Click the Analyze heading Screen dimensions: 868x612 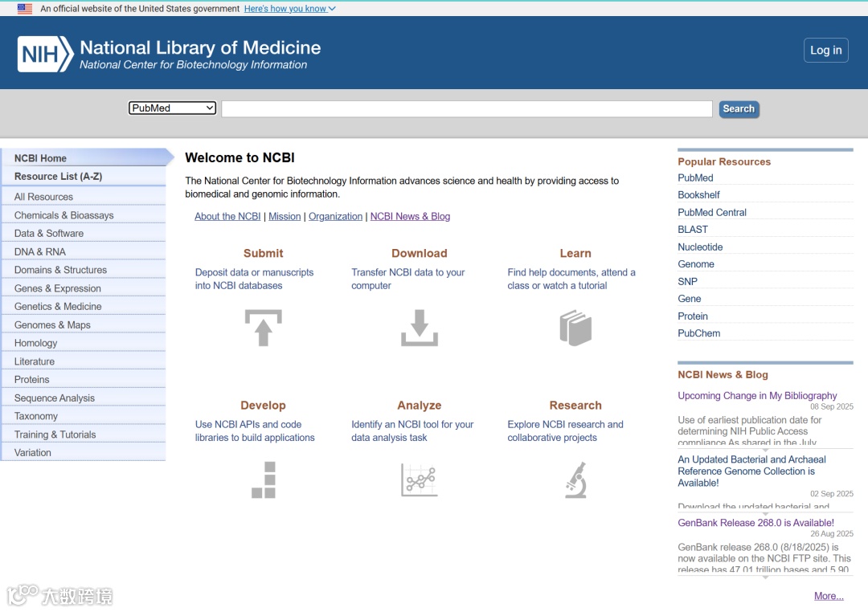[420, 406]
